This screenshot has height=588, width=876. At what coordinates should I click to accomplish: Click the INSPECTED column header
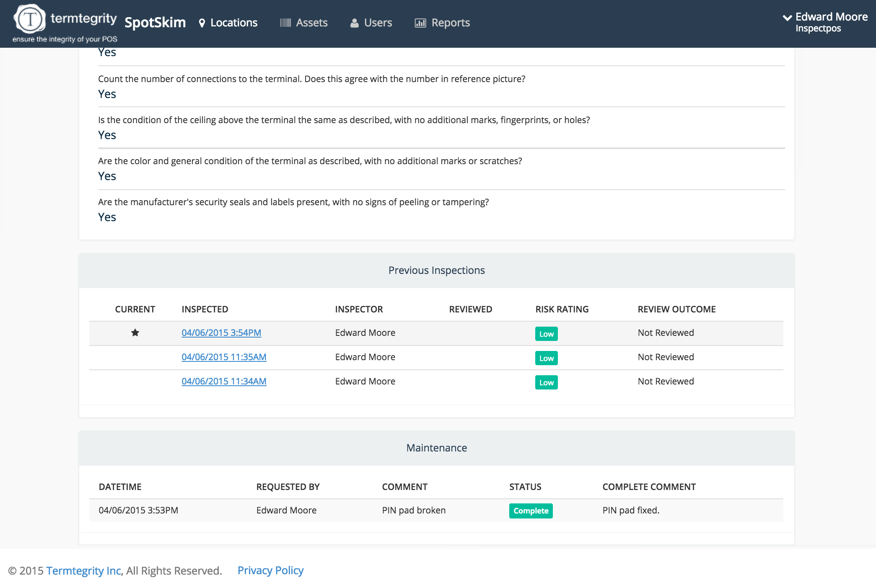205,309
